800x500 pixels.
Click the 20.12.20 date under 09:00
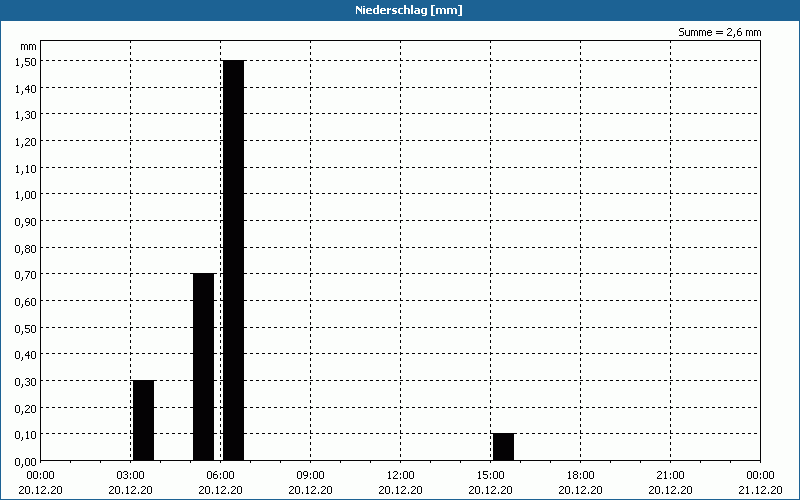click(310, 490)
